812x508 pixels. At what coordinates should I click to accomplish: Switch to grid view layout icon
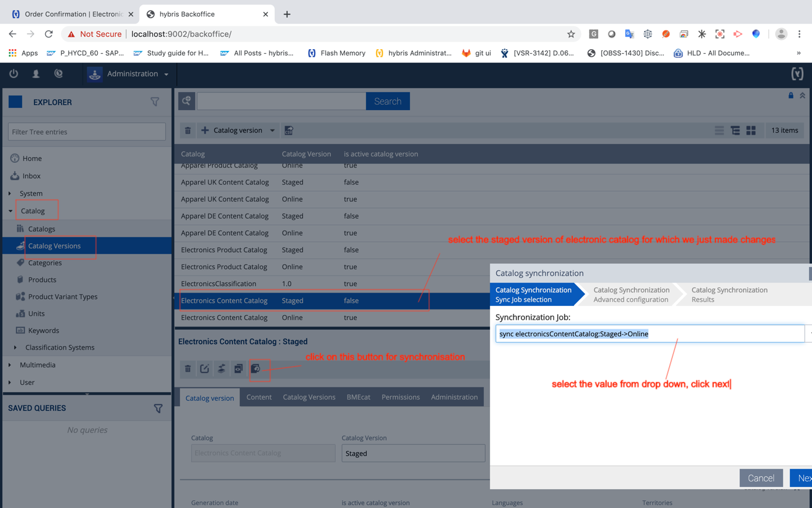click(750, 131)
